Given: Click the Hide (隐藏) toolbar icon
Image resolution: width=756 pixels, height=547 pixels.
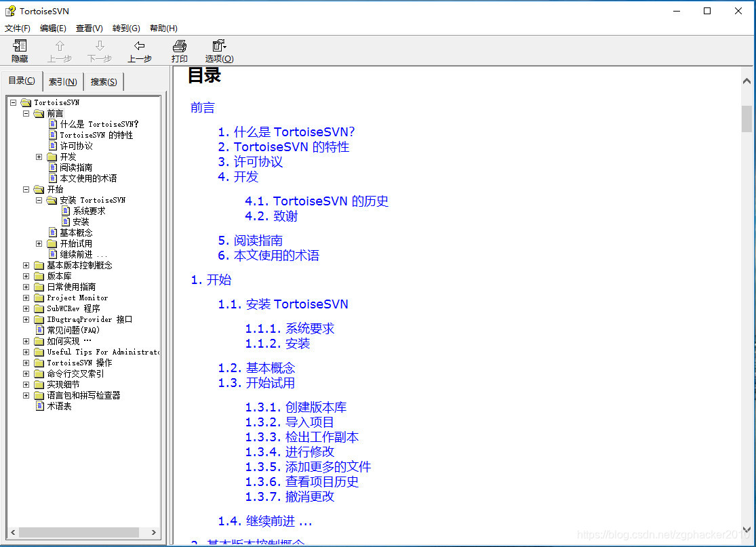Looking at the screenshot, I should (20, 46).
